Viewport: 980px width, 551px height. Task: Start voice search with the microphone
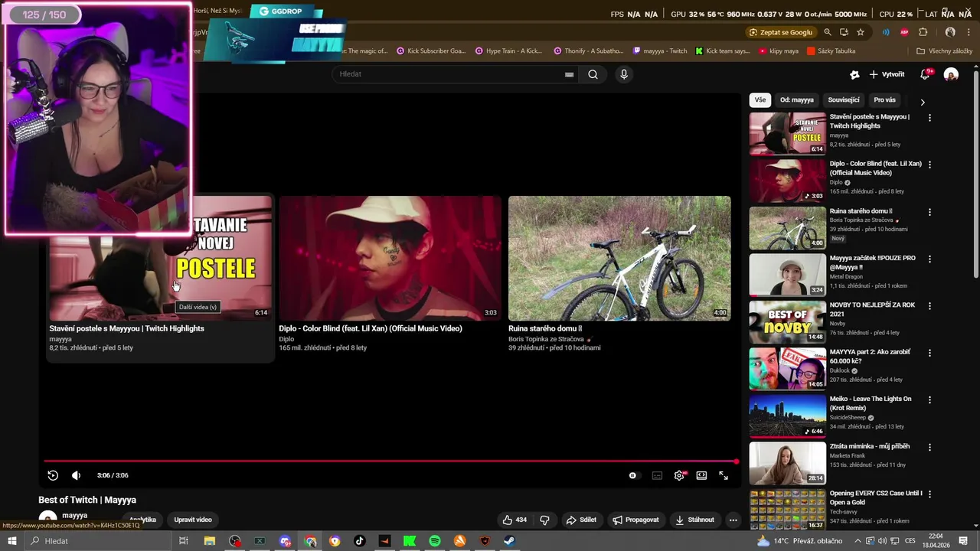tap(624, 74)
